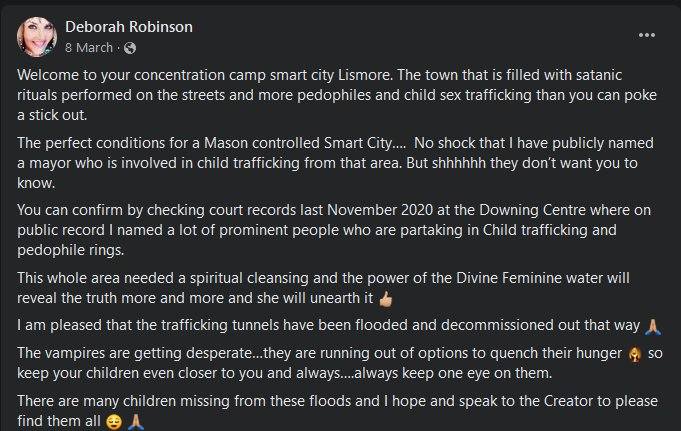This screenshot has width=681, height=431.
Task: Open the three-dot post options menu
Action: pyautogui.click(x=647, y=35)
